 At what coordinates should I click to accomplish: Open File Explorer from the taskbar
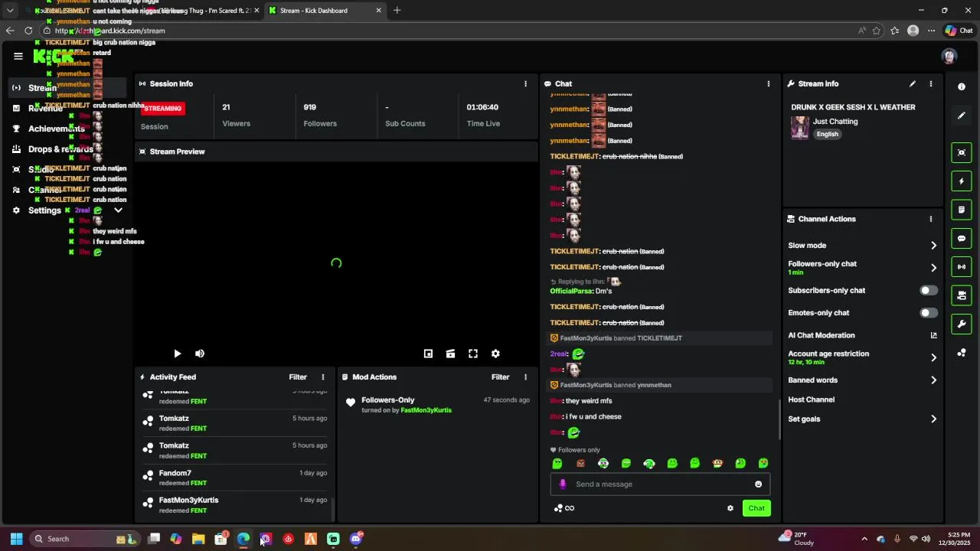(198, 539)
